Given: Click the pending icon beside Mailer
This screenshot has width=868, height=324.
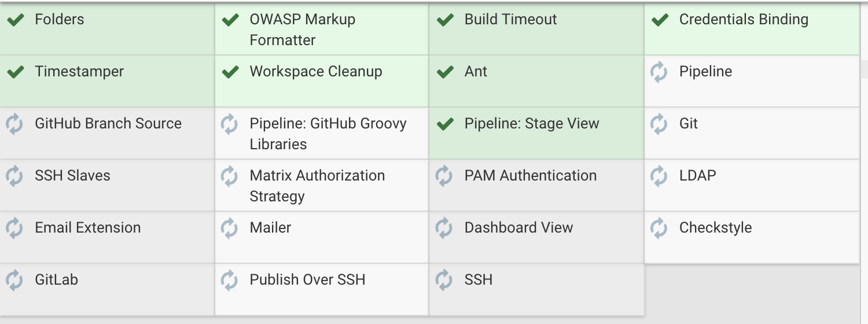Looking at the screenshot, I should coord(230,229).
